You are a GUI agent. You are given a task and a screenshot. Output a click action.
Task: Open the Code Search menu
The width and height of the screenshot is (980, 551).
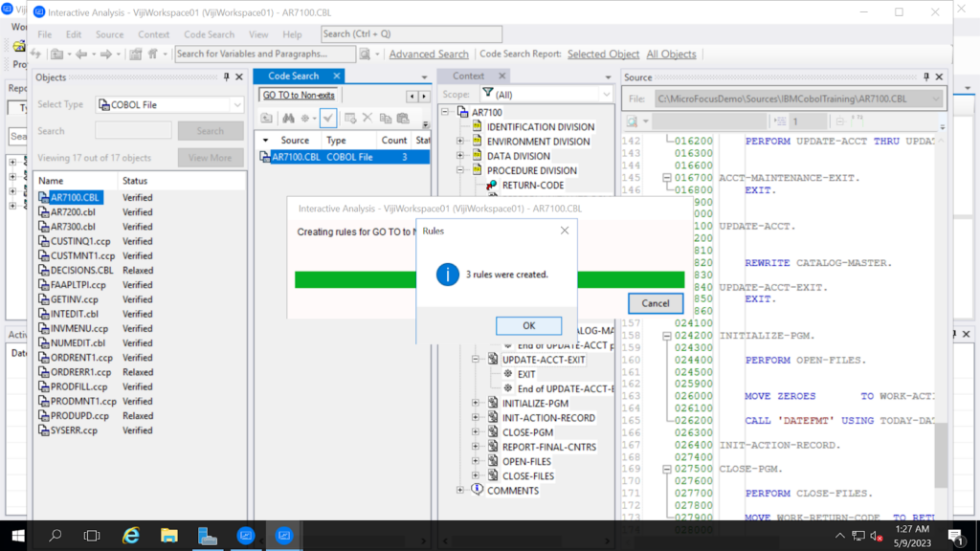pyautogui.click(x=209, y=34)
